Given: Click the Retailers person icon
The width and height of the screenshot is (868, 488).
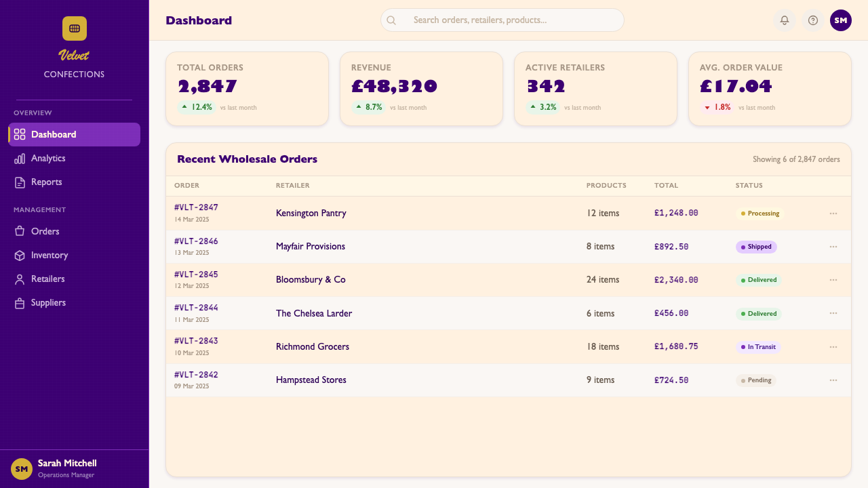Looking at the screenshot, I should [20, 279].
